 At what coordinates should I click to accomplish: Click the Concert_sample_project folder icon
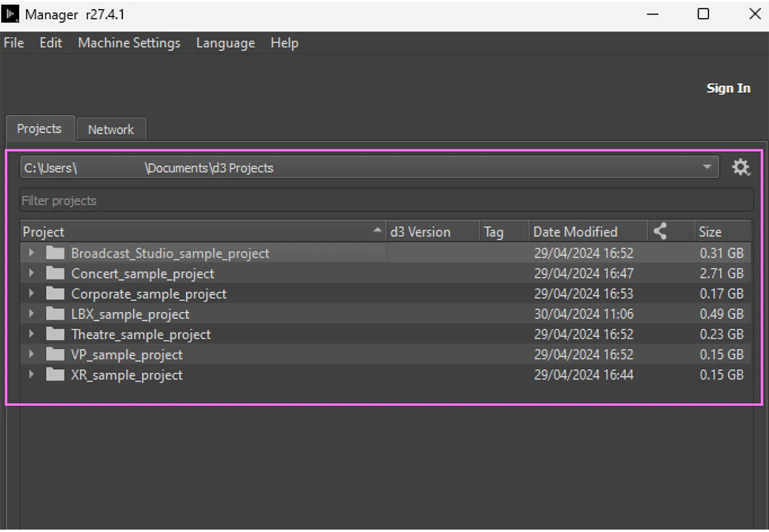pyautogui.click(x=54, y=273)
